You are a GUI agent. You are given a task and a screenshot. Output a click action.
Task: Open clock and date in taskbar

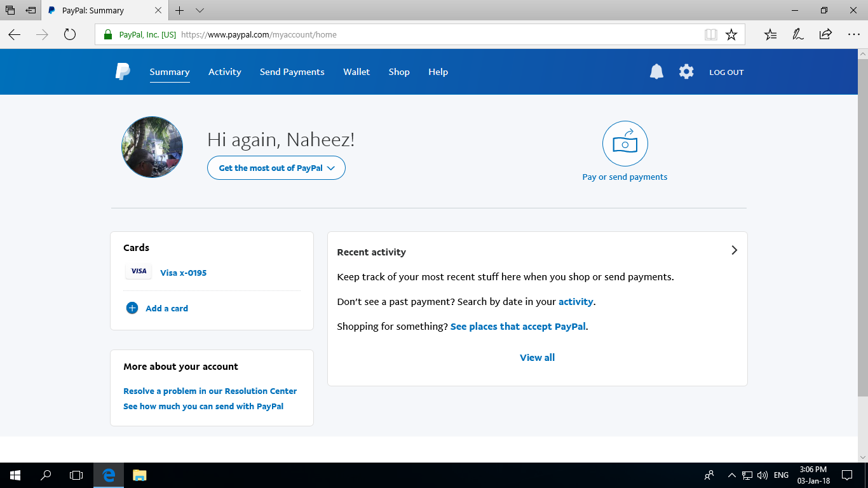tap(813, 475)
